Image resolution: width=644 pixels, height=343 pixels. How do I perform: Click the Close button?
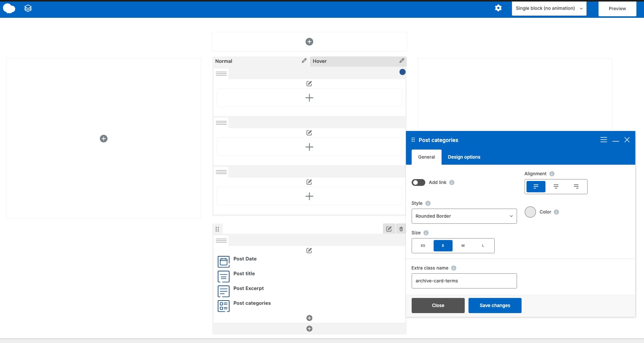438,306
